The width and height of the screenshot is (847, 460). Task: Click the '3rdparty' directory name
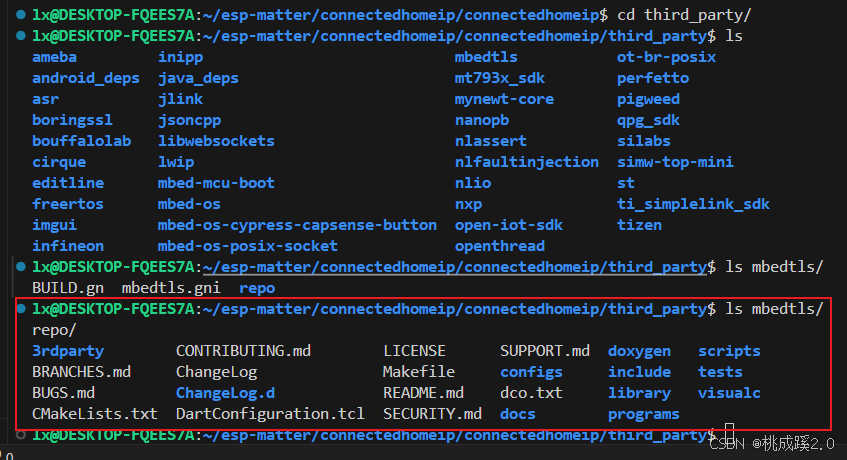pyautogui.click(x=68, y=351)
